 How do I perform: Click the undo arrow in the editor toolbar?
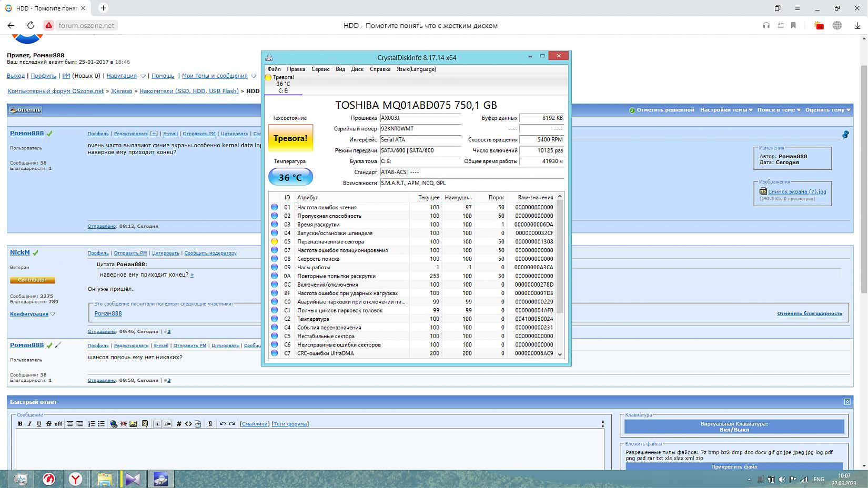223,424
